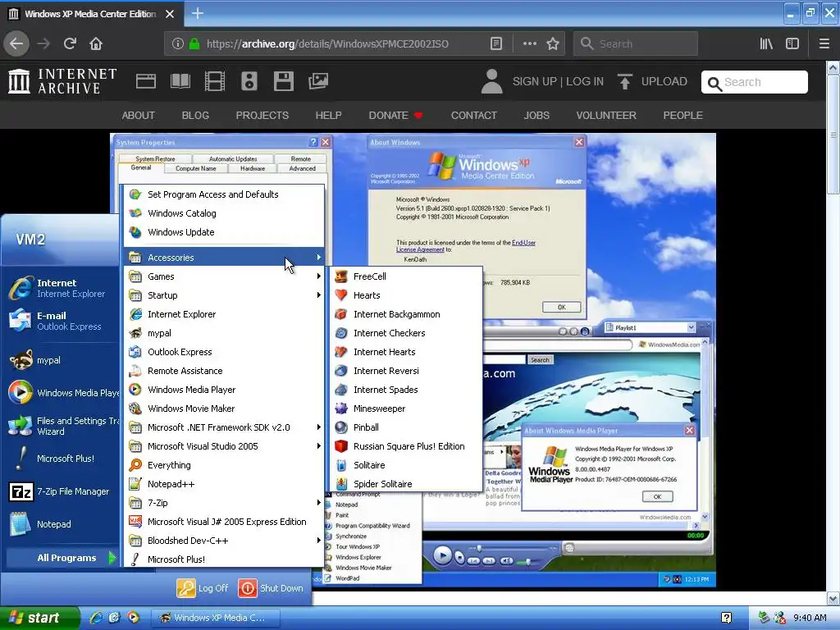Image resolution: width=840 pixels, height=630 pixels.
Task: Click SIGN UP link
Action: pyautogui.click(x=534, y=81)
